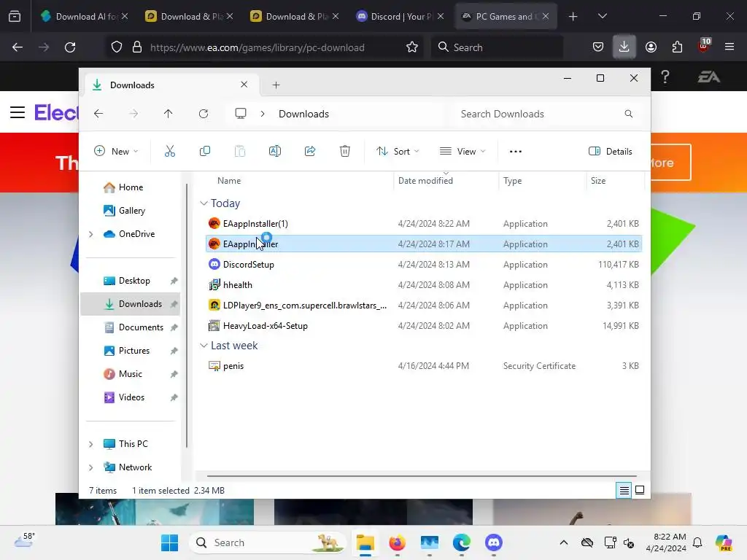747x560 pixels.
Task: Open the New item dropdown
Action: click(116, 152)
